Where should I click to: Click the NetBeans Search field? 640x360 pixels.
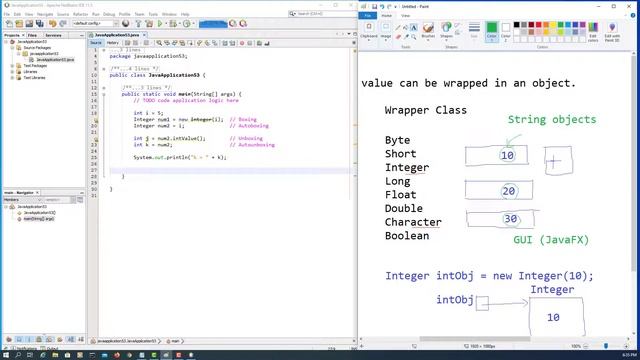322,14
